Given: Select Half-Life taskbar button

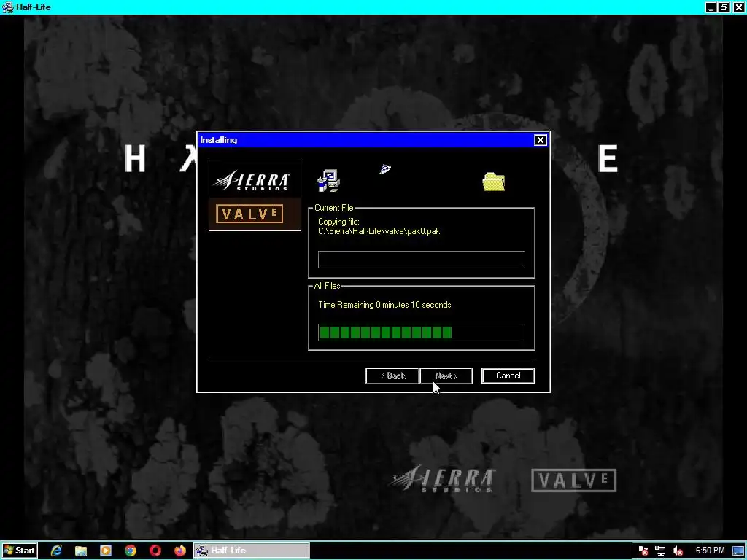Looking at the screenshot, I should click(252, 551).
